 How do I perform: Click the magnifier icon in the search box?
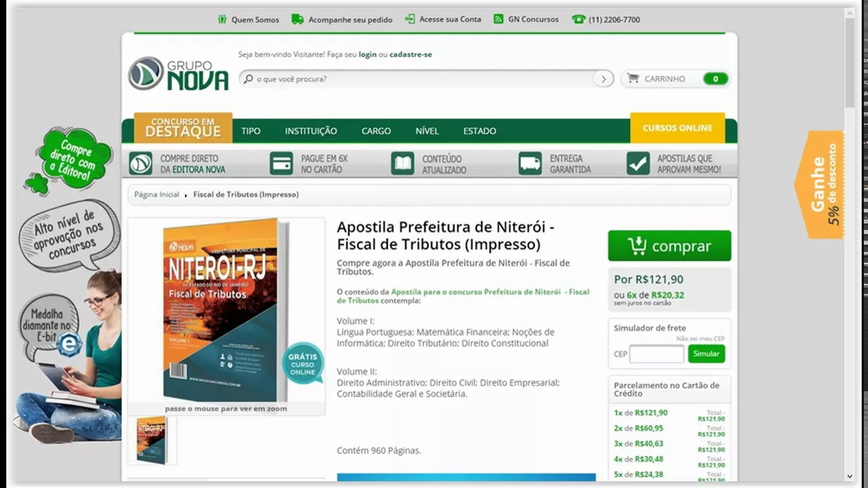click(248, 79)
